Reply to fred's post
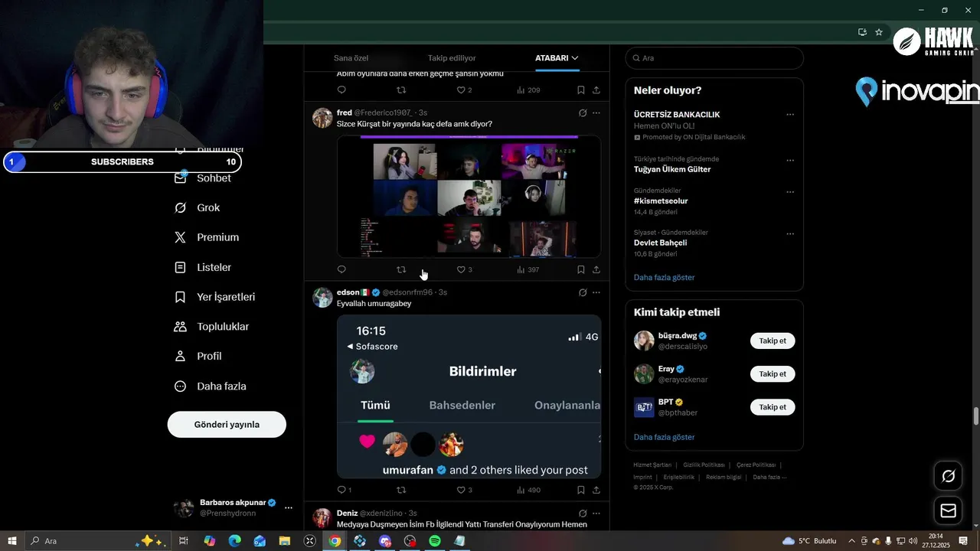The image size is (980, 551). [341, 269]
